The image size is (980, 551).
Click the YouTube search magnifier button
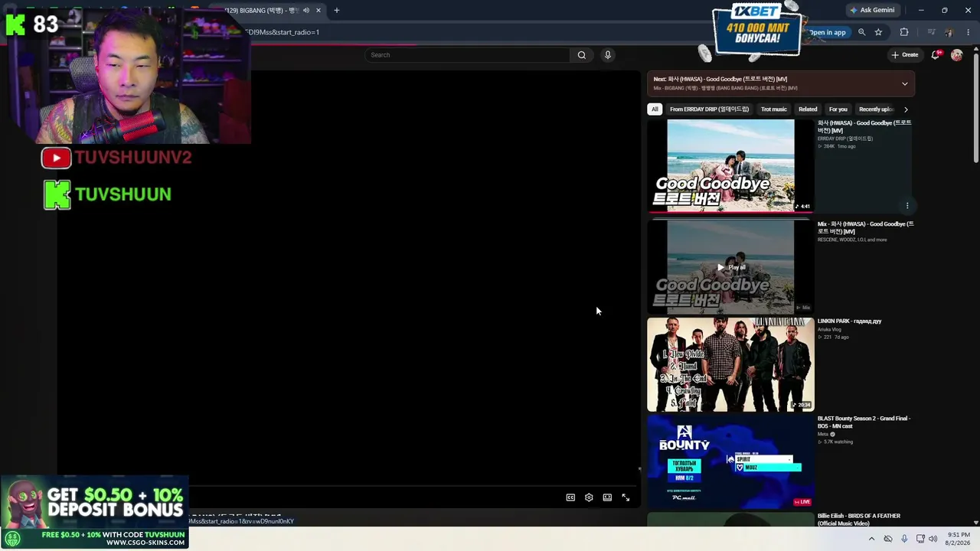582,55
